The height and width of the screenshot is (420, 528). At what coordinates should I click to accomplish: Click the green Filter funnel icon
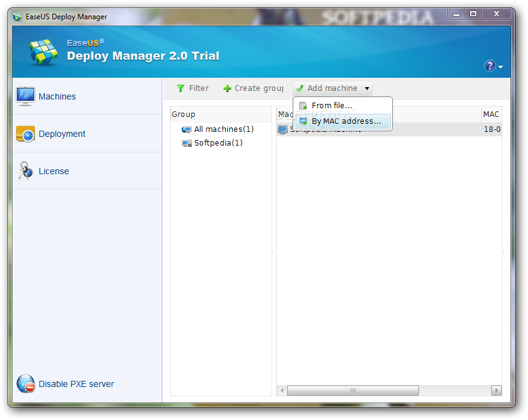[181, 88]
